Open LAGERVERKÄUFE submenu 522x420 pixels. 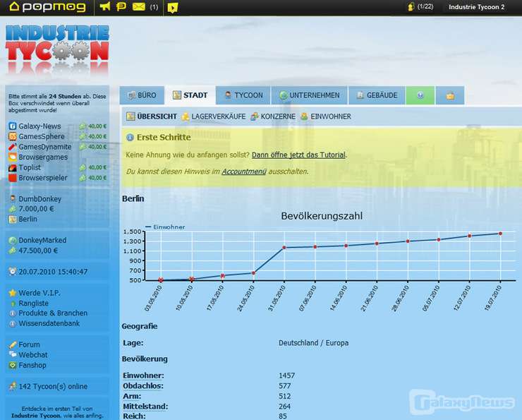point(214,116)
